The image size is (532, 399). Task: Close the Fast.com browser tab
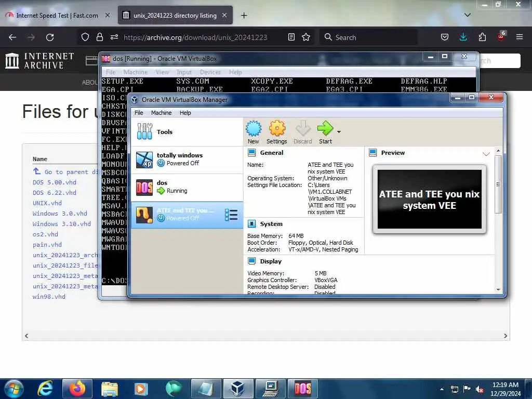(x=108, y=15)
